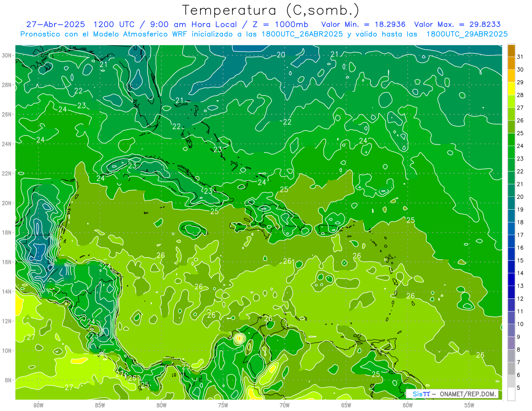This screenshot has width=532, height=411.
Task: Click the '28N' latitude axis label
Action: tap(7, 85)
